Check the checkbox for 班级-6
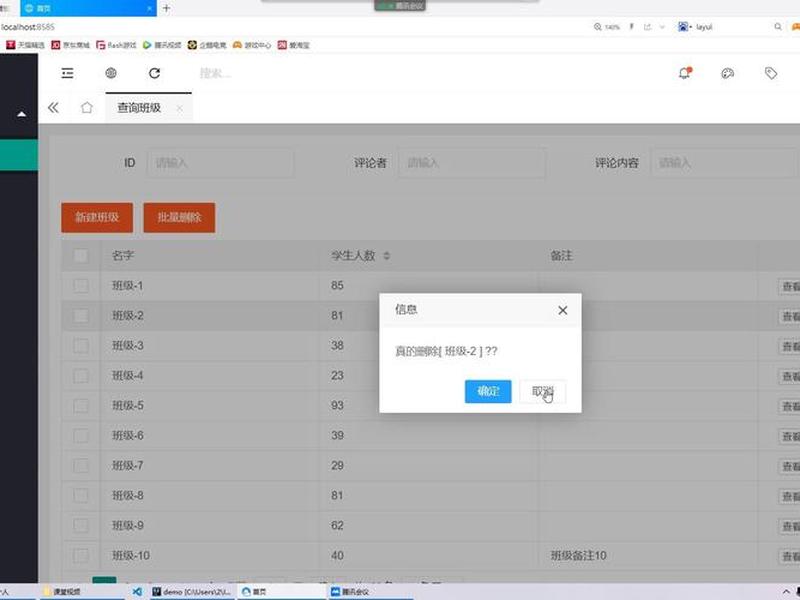800x600 pixels. (81, 436)
